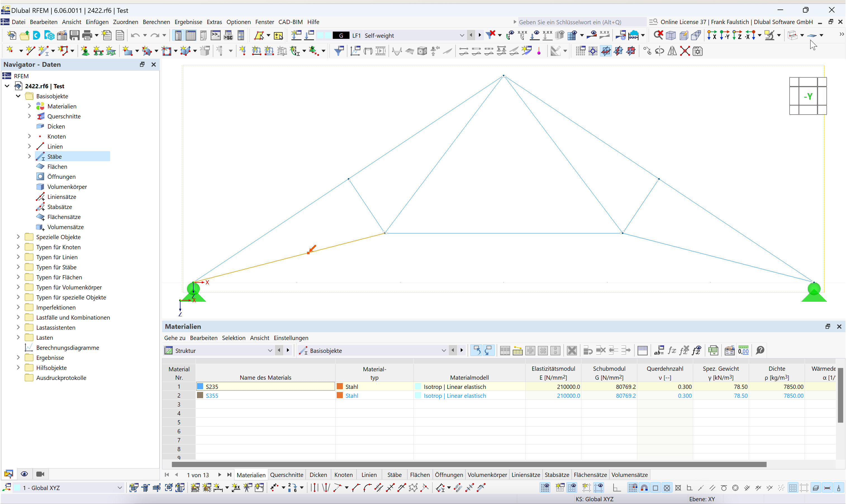The image size is (846, 504).
Task: Click the undo arrow icon
Action: (x=136, y=35)
